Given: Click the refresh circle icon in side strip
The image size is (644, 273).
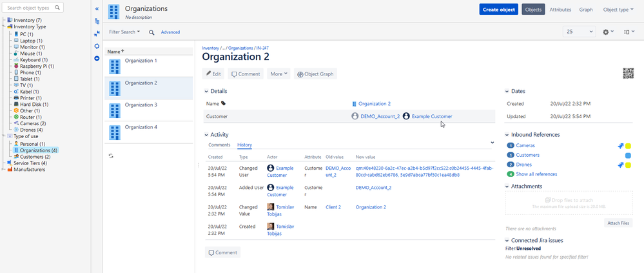Looking at the screenshot, I should point(97,46).
